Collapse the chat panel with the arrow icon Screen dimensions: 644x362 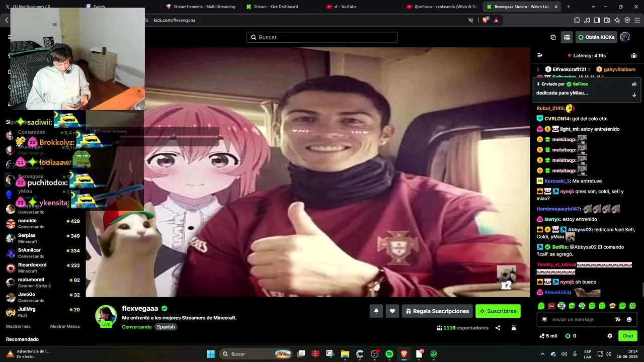pos(539,55)
